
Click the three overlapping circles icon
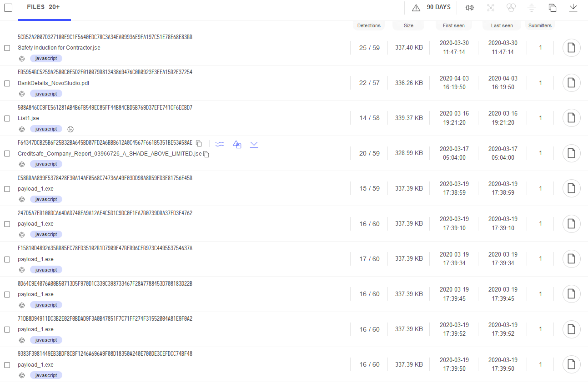[x=511, y=8]
